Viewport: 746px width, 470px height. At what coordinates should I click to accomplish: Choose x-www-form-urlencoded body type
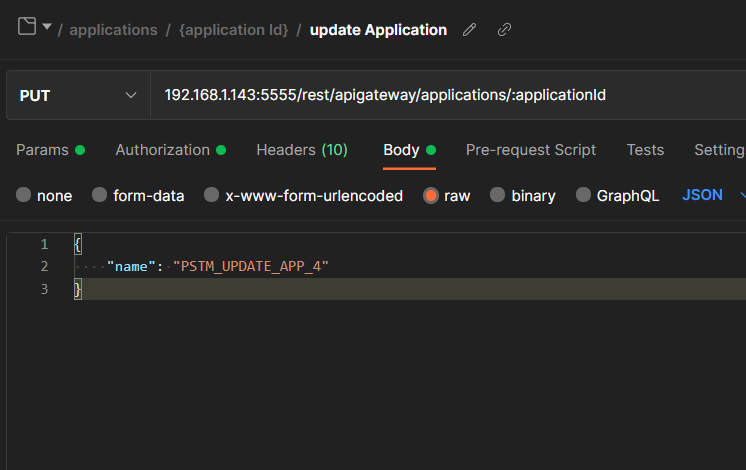[212, 196]
